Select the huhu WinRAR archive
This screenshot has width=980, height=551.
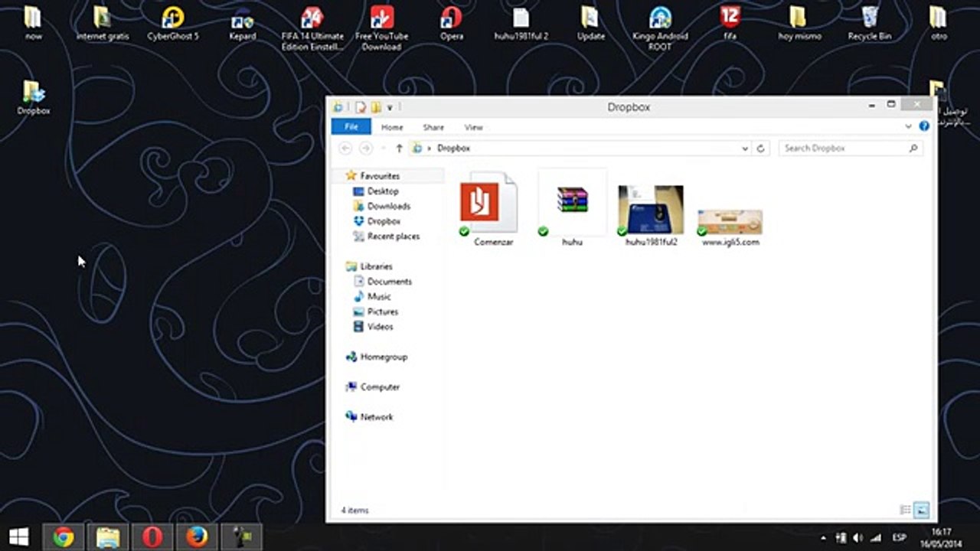click(572, 208)
